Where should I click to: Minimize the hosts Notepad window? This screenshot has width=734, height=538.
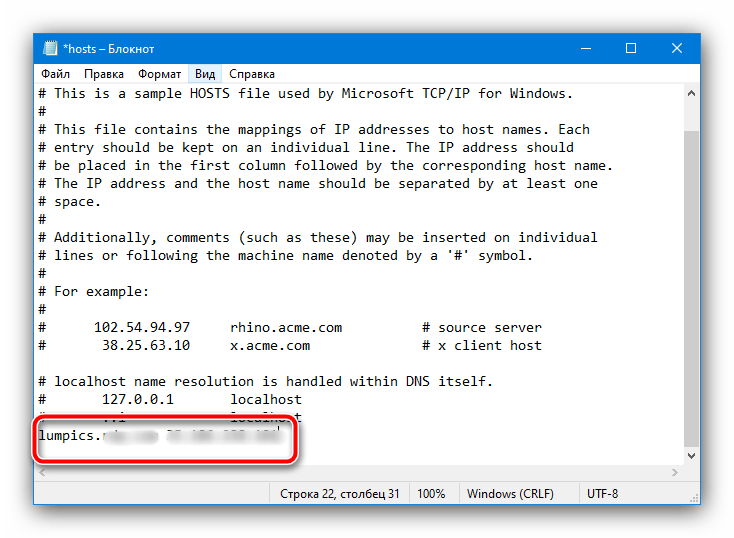click(x=586, y=48)
